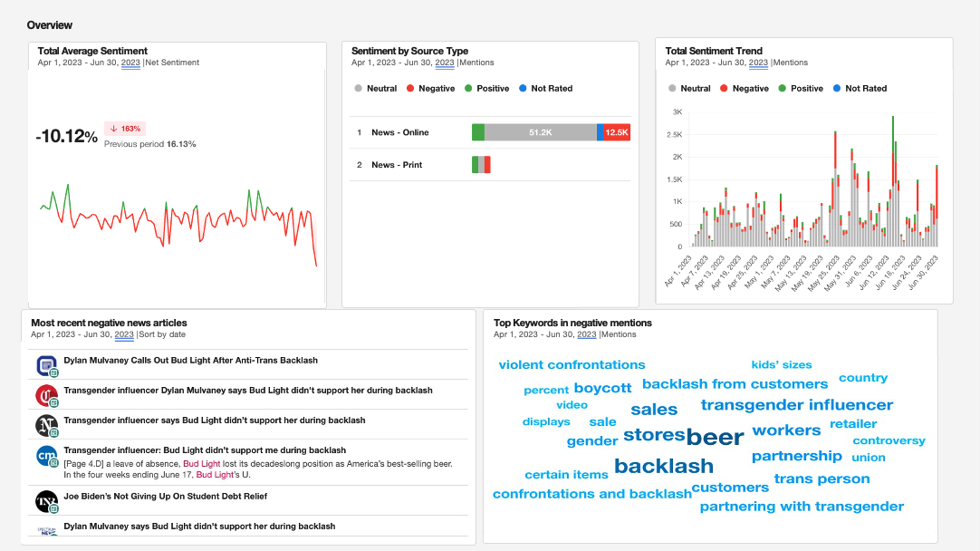Viewport: 980px width, 551px height.
Task: Click the red 163% decrease indicator badge
Action: 125,129
